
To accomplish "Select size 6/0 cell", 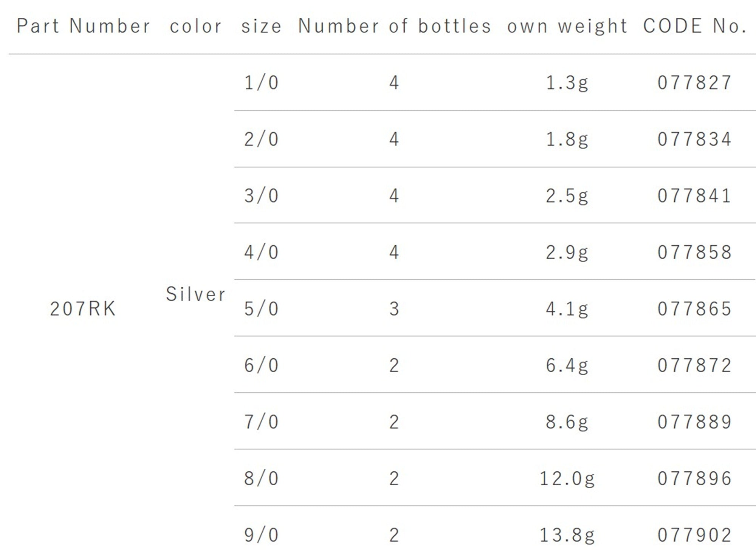I will click(261, 365).
